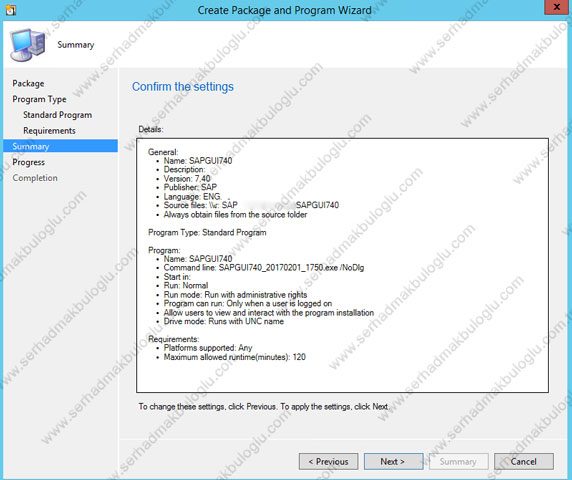The height and width of the screenshot is (480, 572).
Task: Click the 'Start in:' line
Action: [x=177, y=276]
